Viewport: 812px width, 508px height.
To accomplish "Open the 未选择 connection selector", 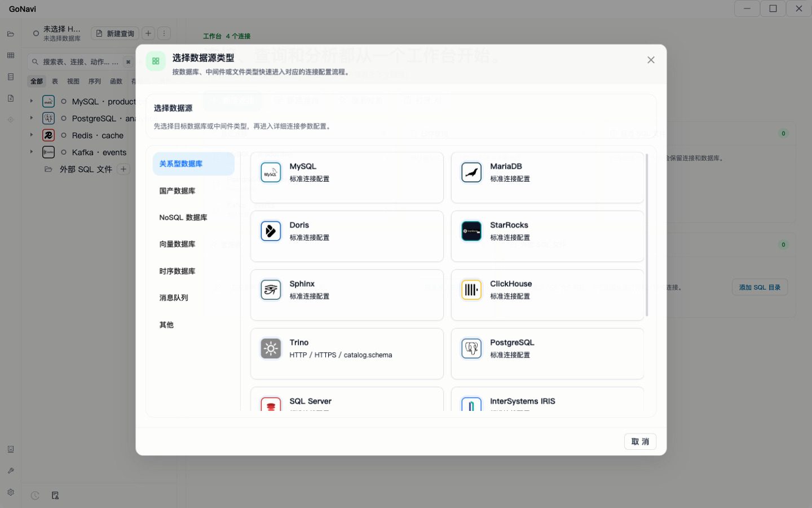I will (57, 33).
